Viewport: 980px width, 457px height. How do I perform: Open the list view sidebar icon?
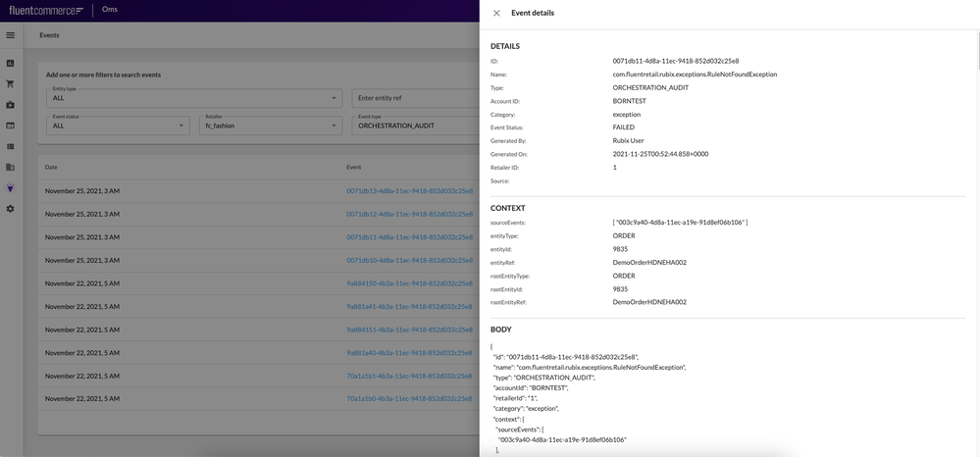(x=11, y=146)
